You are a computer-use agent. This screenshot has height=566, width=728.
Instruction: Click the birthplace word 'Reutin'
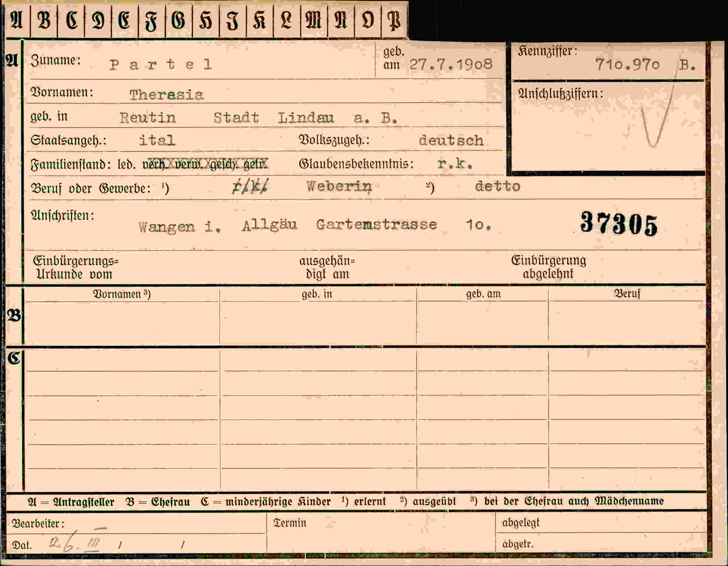148,118
